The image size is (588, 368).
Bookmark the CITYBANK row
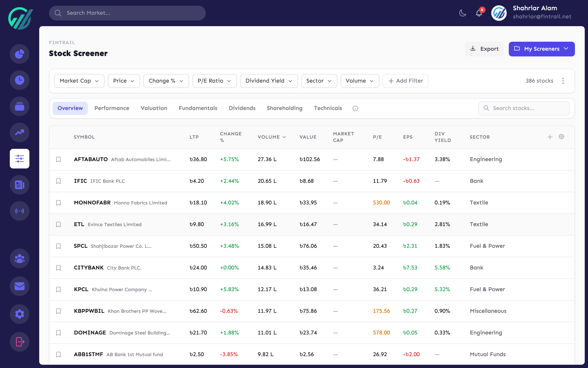(58, 268)
